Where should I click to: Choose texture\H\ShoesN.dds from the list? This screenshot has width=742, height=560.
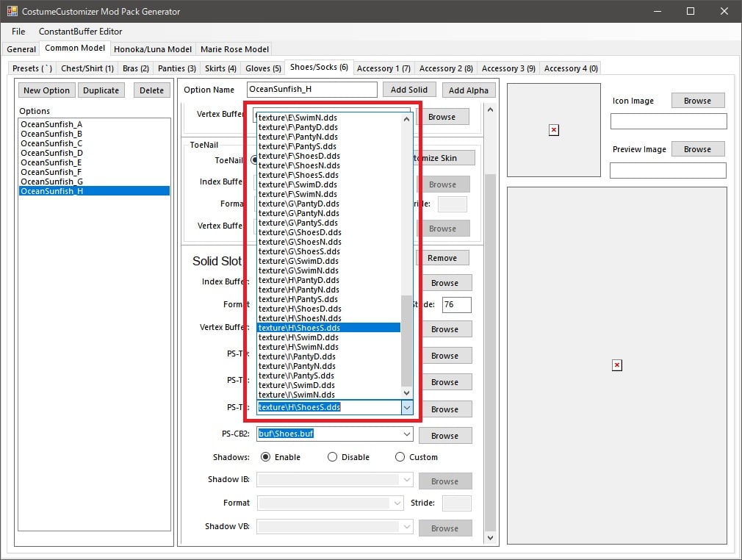328,318
